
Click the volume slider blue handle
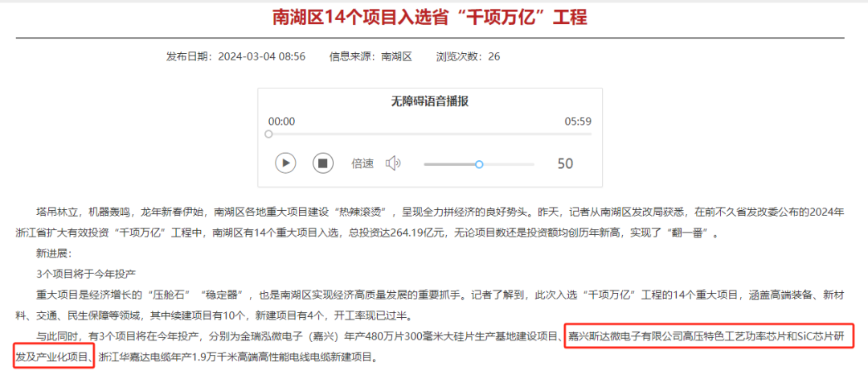[x=479, y=164]
